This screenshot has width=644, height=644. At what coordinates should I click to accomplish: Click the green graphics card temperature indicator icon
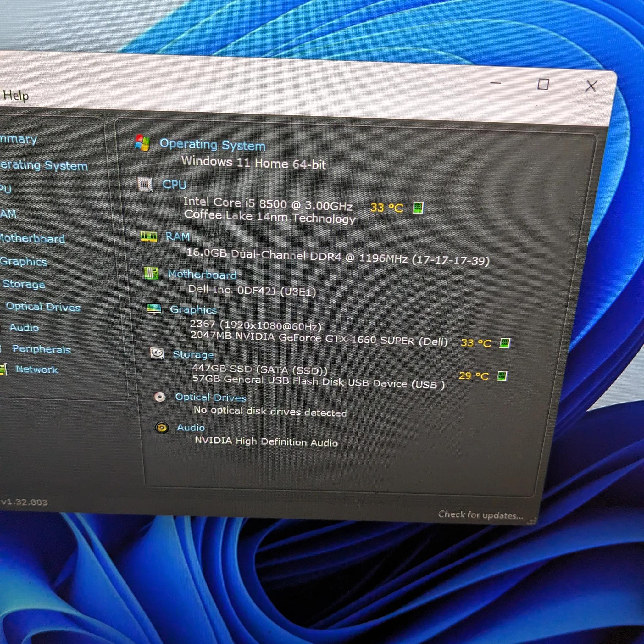click(505, 343)
